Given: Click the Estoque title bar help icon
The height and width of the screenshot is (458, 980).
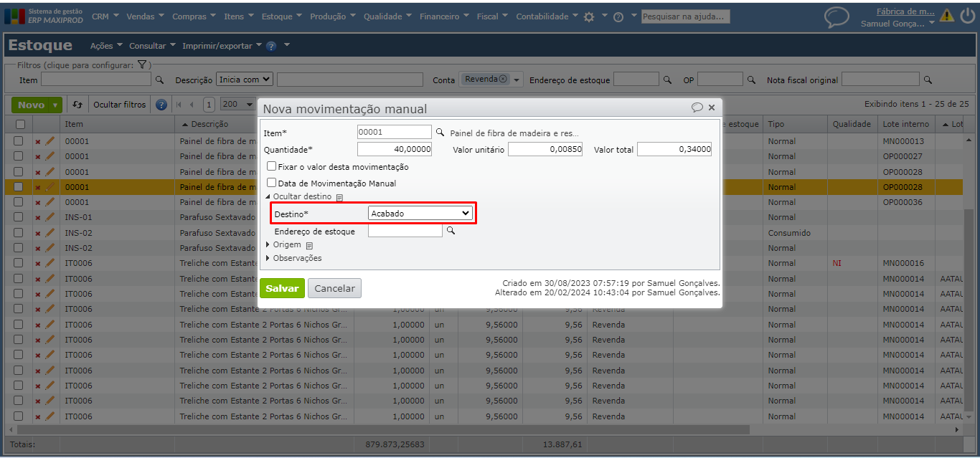Looking at the screenshot, I should click(x=271, y=46).
